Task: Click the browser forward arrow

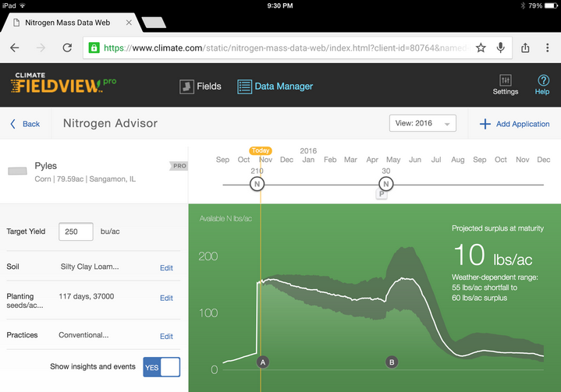Action: click(x=41, y=48)
